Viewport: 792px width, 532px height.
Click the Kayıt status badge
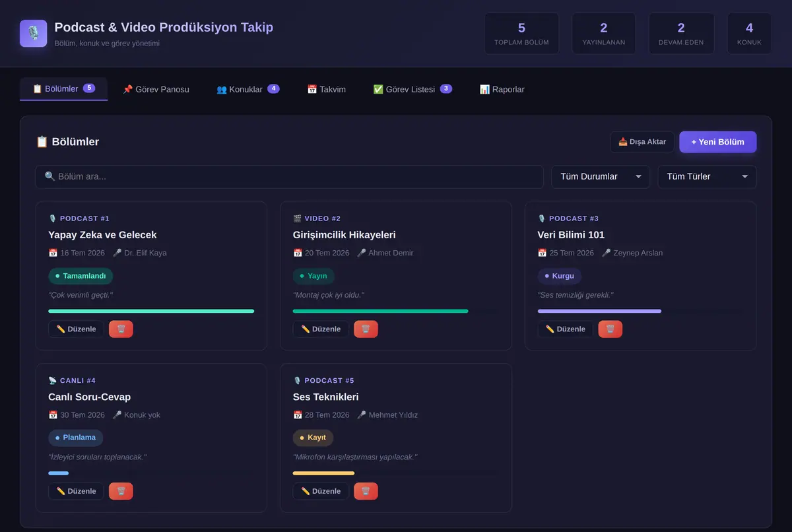point(313,438)
